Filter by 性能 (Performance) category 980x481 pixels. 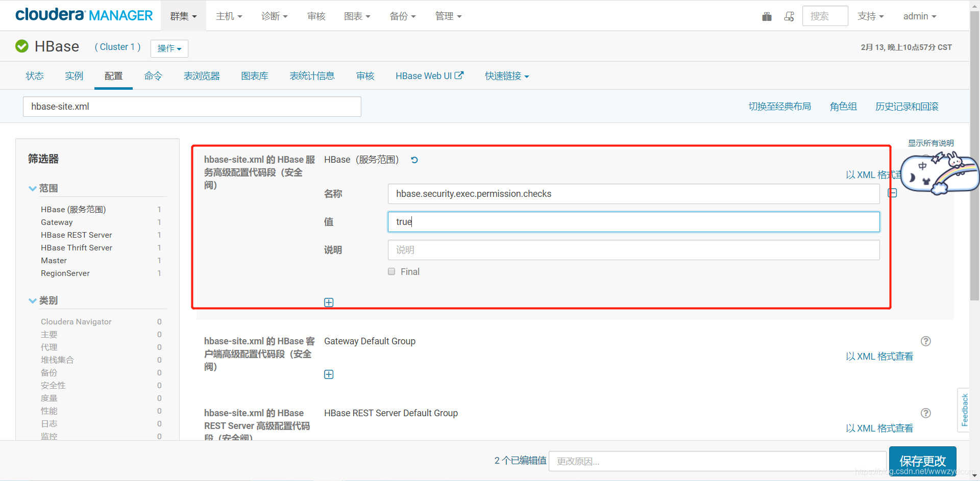pos(49,411)
